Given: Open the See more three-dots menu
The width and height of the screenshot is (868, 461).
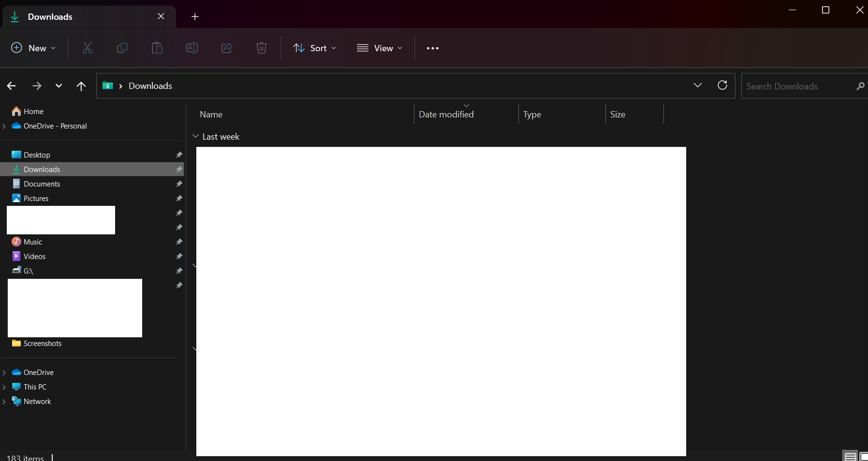Looking at the screenshot, I should (x=433, y=48).
